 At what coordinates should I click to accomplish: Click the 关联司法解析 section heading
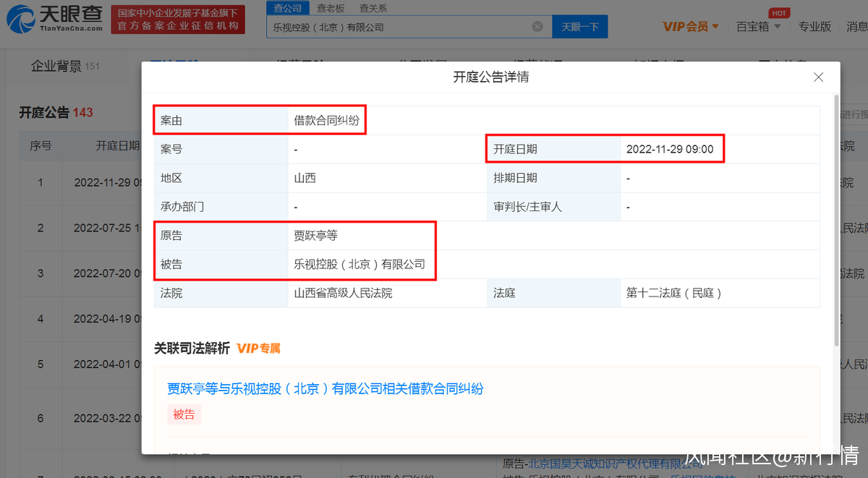pos(192,349)
